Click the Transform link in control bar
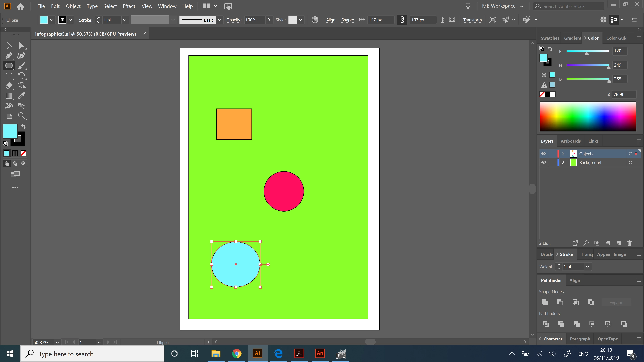This screenshot has height=362, width=644. pyautogui.click(x=472, y=20)
